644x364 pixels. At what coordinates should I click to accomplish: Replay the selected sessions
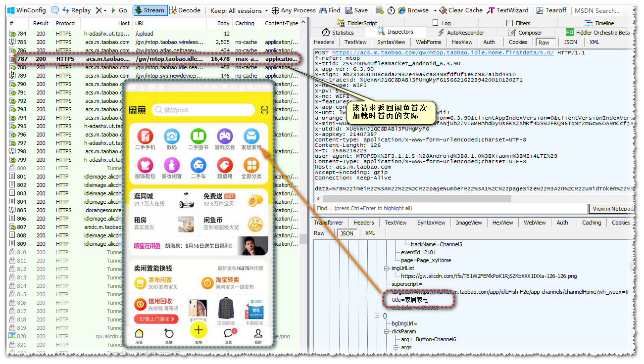coord(76,10)
